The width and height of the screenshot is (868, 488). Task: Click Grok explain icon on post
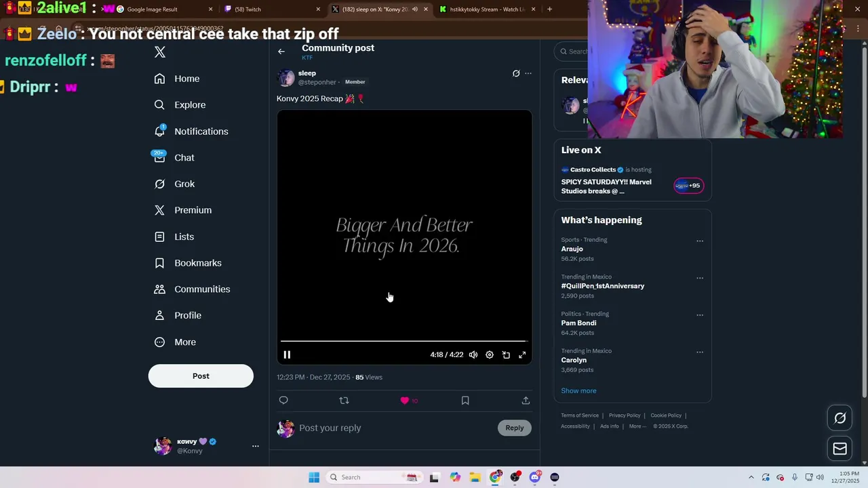pyautogui.click(x=516, y=73)
